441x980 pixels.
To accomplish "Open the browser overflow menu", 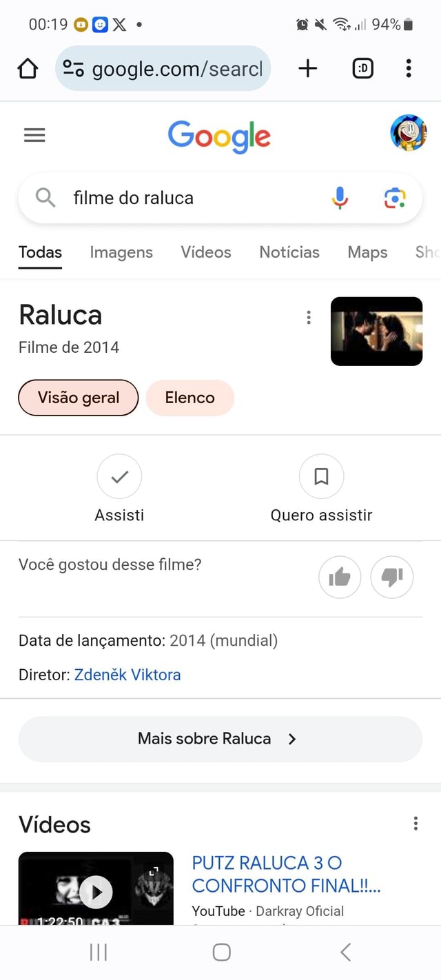I will (x=408, y=68).
